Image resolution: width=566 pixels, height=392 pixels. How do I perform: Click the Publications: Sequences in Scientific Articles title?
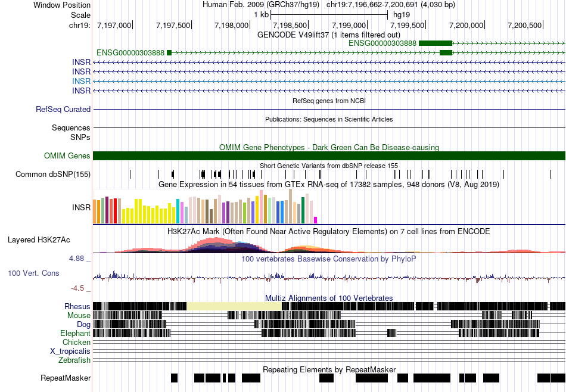tap(329, 119)
